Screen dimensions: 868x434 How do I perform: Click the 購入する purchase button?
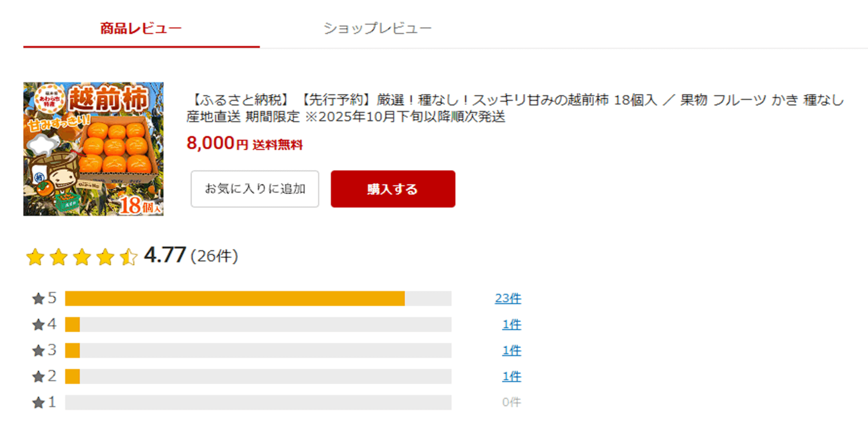(x=392, y=189)
